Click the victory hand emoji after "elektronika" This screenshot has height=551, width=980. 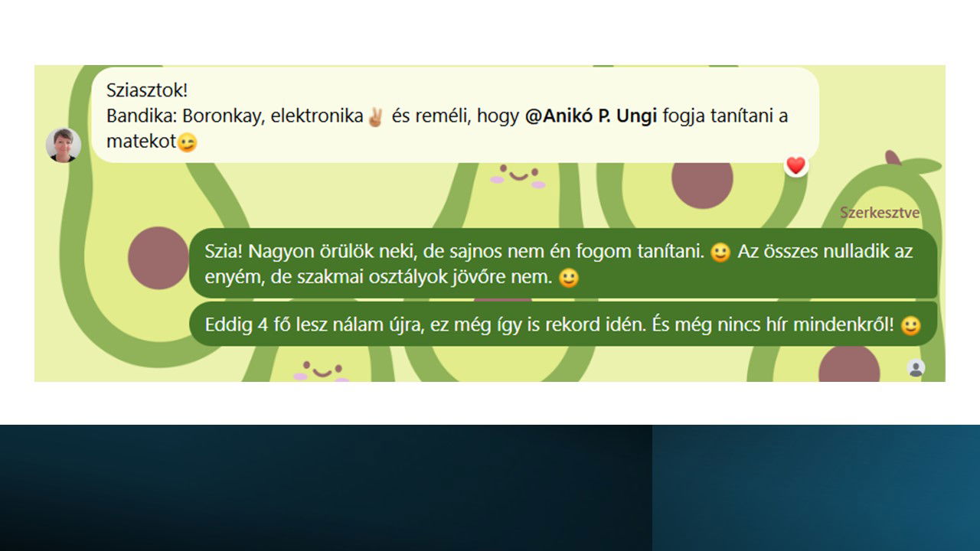375,117
